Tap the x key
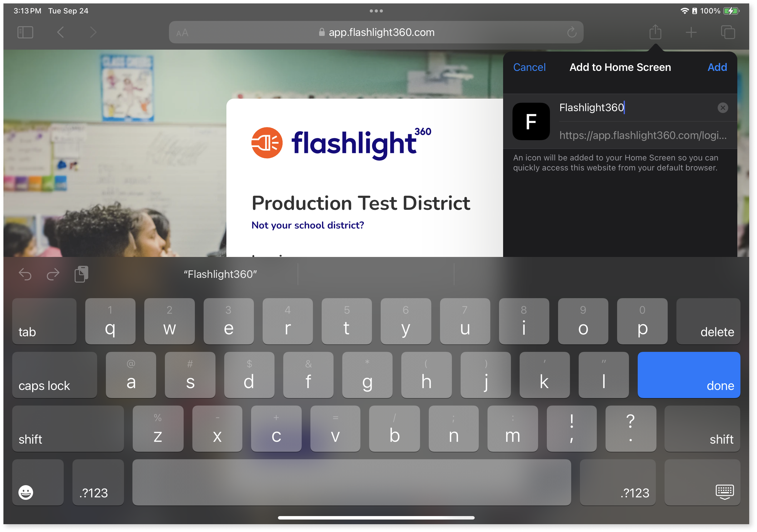The image size is (757, 532). [x=217, y=429]
